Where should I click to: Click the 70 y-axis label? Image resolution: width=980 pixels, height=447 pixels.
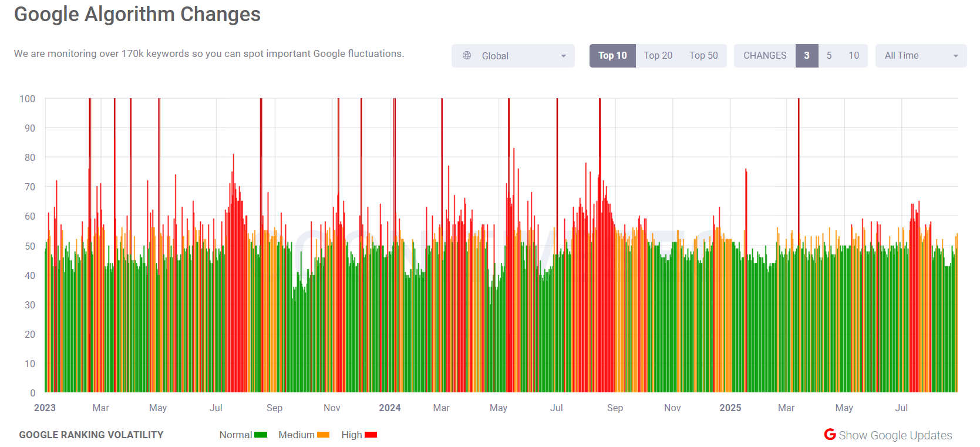(x=30, y=187)
